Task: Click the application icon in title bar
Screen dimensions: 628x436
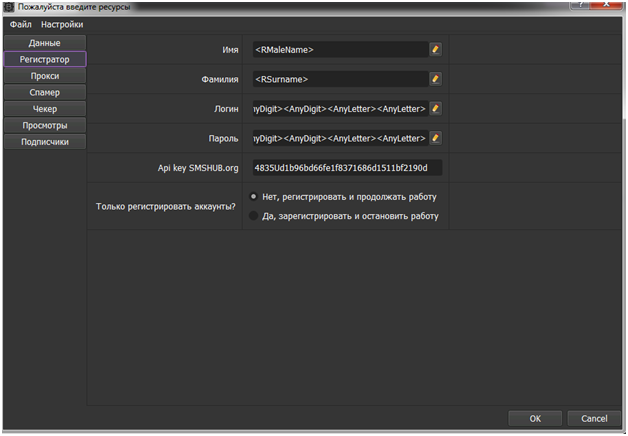Action: [x=8, y=7]
